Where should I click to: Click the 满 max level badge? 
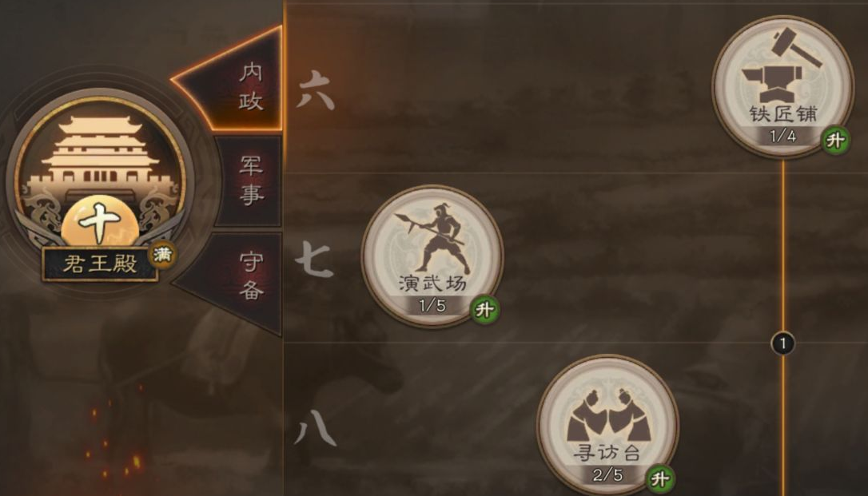[162, 255]
